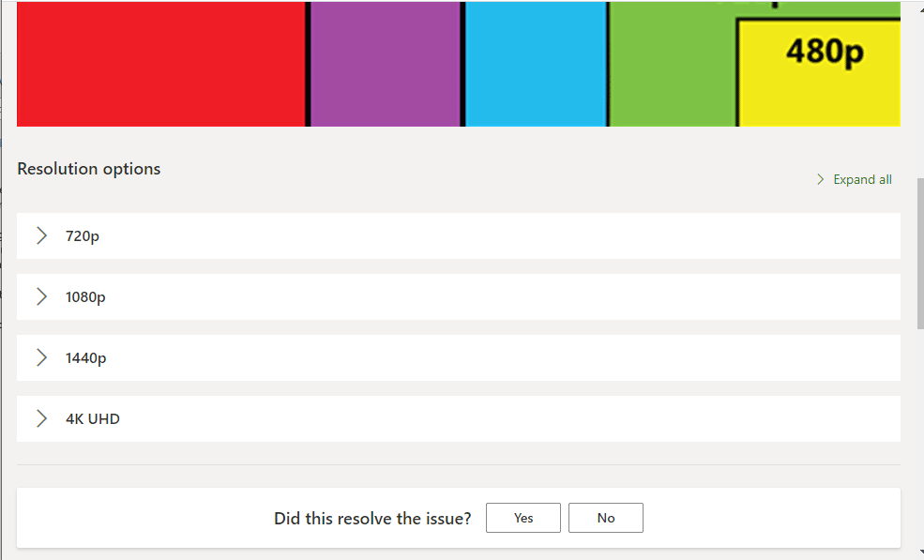Viewport: 924px width, 560px height.
Task: Open the 1440p row by its label
Action: coord(85,358)
